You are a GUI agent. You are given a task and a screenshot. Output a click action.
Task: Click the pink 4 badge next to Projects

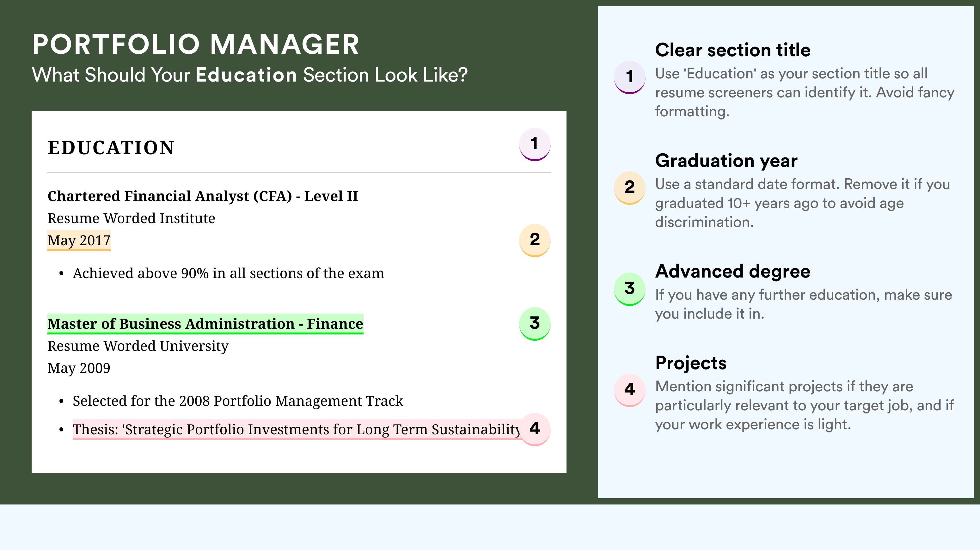[x=630, y=390]
